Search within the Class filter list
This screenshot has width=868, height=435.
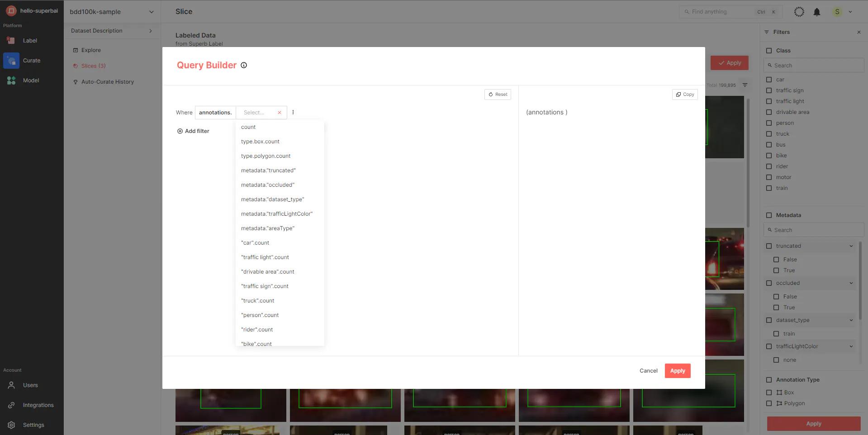point(814,66)
